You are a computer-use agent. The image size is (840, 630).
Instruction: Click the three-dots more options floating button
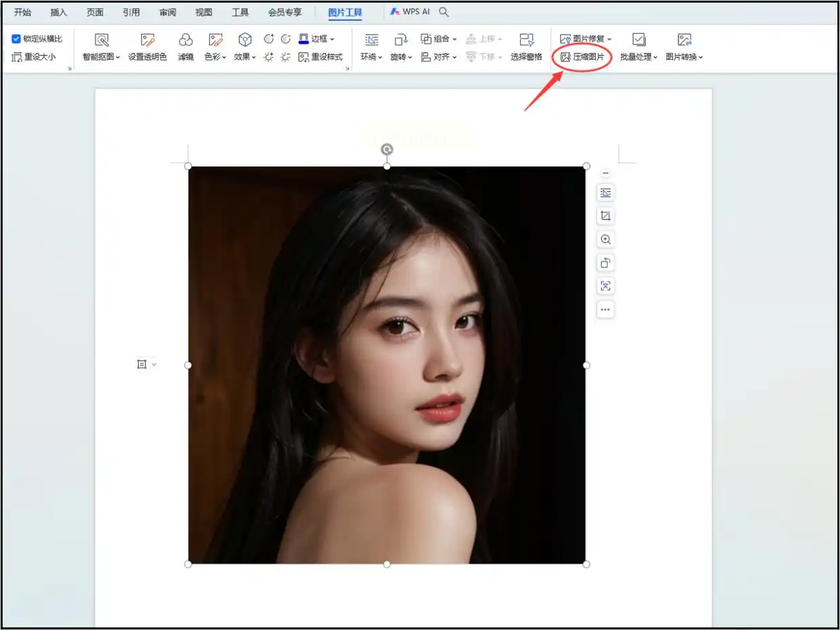(605, 310)
